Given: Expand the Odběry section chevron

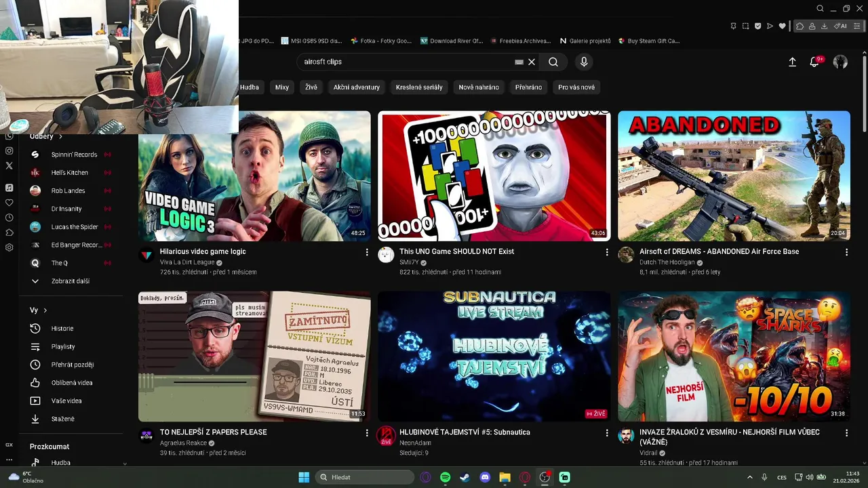Looking at the screenshot, I should pyautogui.click(x=60, y=136).
